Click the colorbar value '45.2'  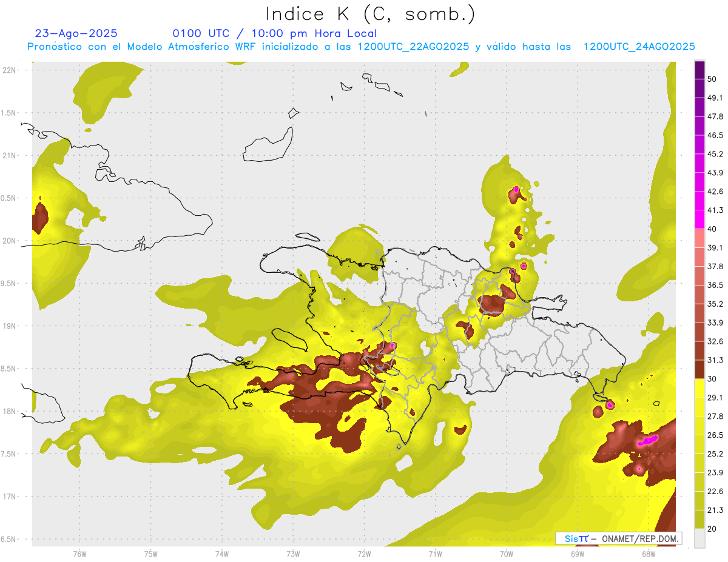715,154
